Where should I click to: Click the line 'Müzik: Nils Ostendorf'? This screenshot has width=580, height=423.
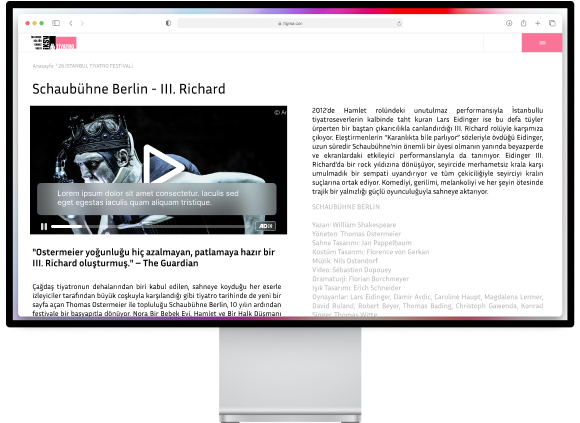345,261
